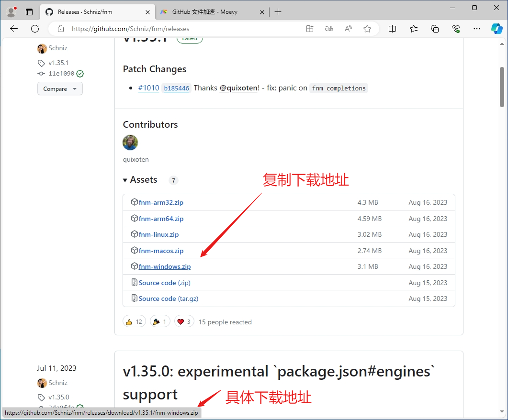The image size is (508, 420).
Task: Download fnm-arm32.zip
Action: [x=161, y=202]
